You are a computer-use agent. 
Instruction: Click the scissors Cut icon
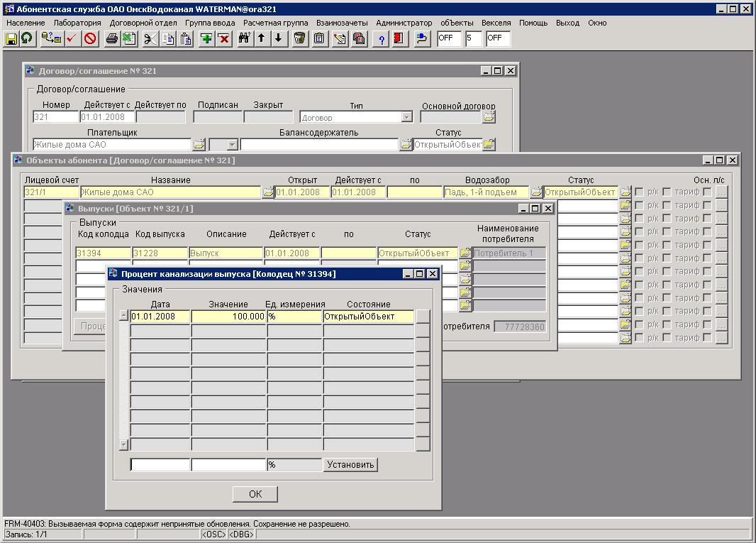[x=150, y=39]
